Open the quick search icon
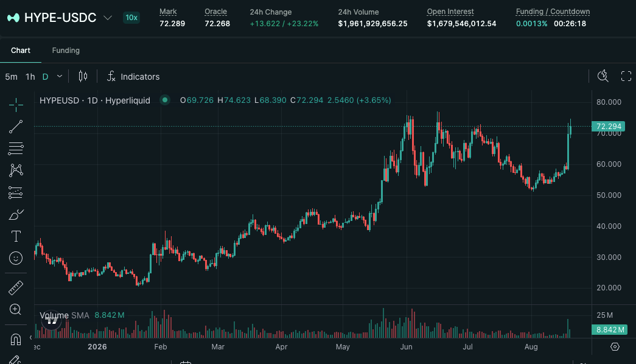Image resolution: width=636 pixels, height=364 pixels. 603,76
